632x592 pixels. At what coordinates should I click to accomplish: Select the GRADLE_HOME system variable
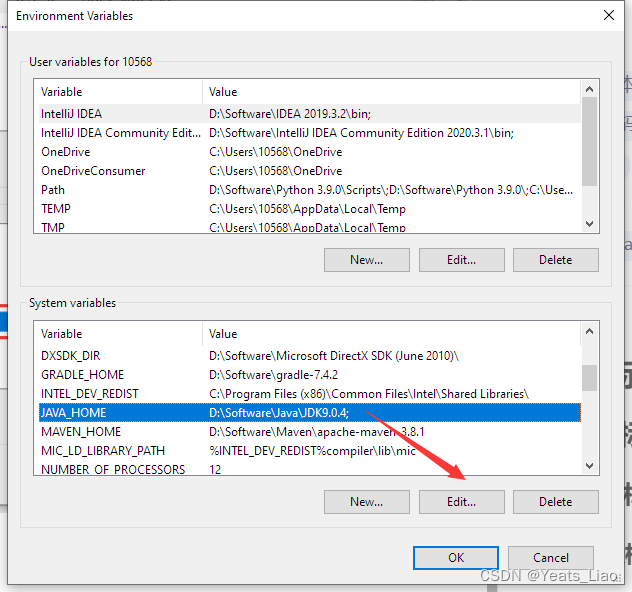[310, 375]
